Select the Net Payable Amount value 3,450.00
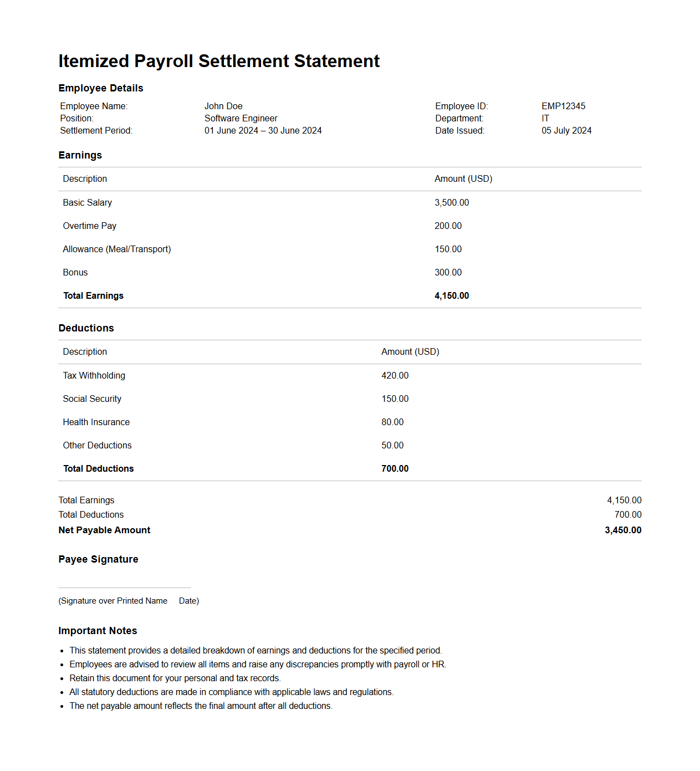700x771 pixels. (623, 530)
